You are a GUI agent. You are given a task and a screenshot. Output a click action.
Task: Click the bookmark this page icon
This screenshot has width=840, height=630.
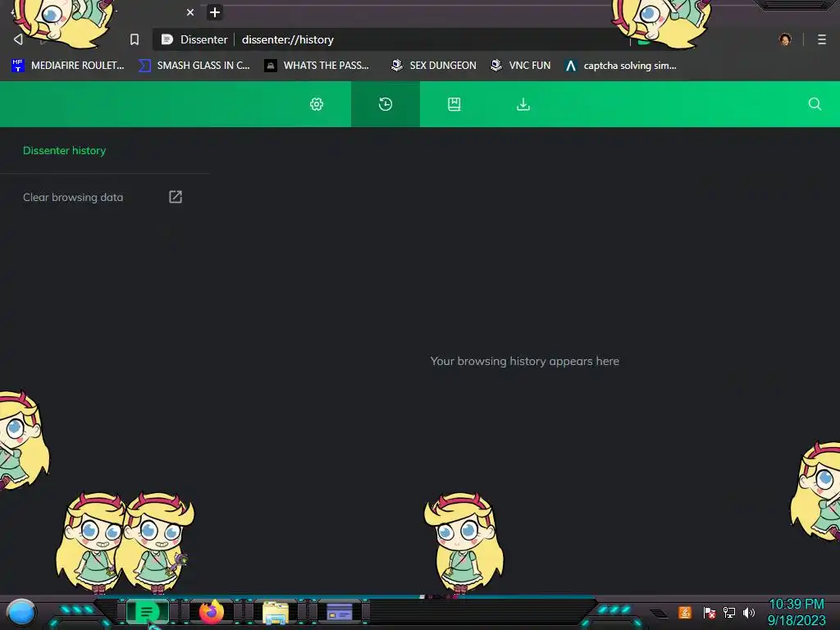(135, 39)
